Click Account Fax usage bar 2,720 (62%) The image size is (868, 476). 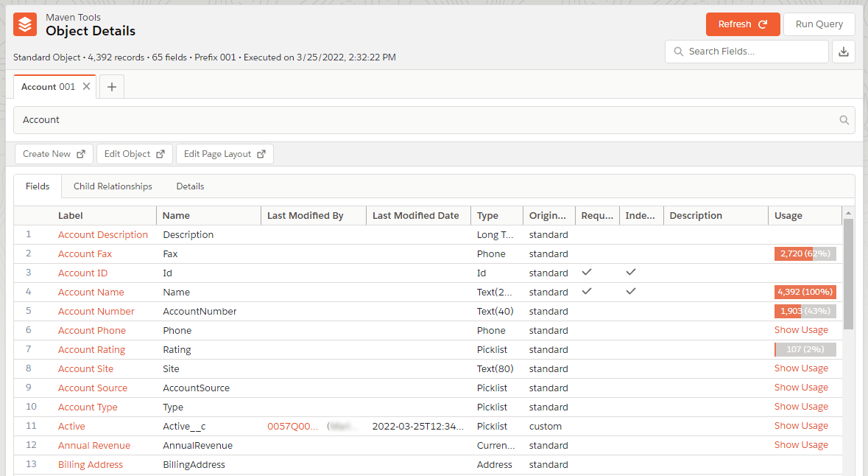805,253
